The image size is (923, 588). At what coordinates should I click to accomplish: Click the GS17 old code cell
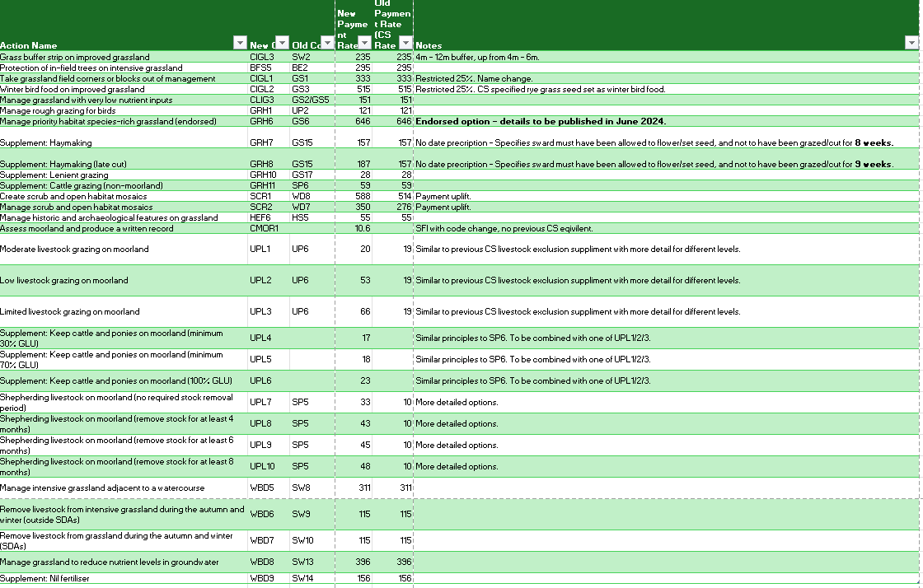pyautogui.click(x=312, y=175)
